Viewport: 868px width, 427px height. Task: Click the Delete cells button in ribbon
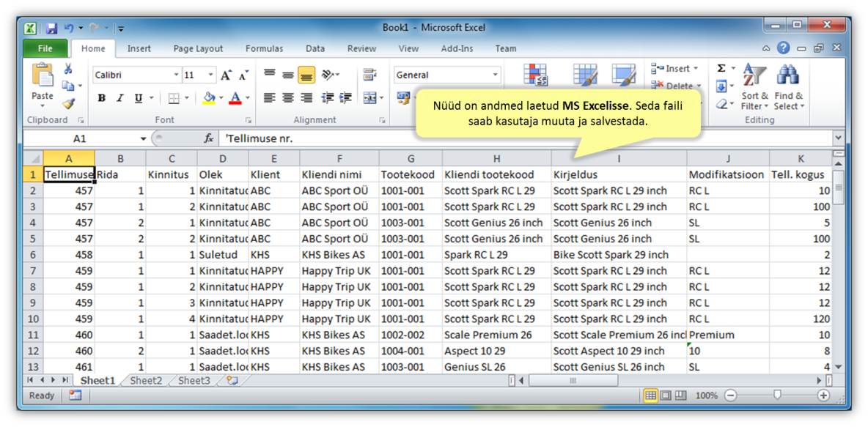pyautogui.click(x=674, y=86)
